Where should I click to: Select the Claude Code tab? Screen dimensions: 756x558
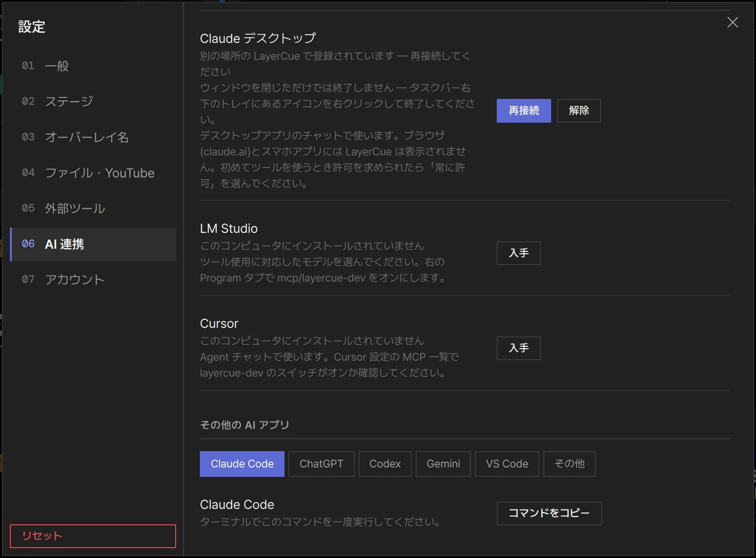pyautogui.click(x=242, y=464)
